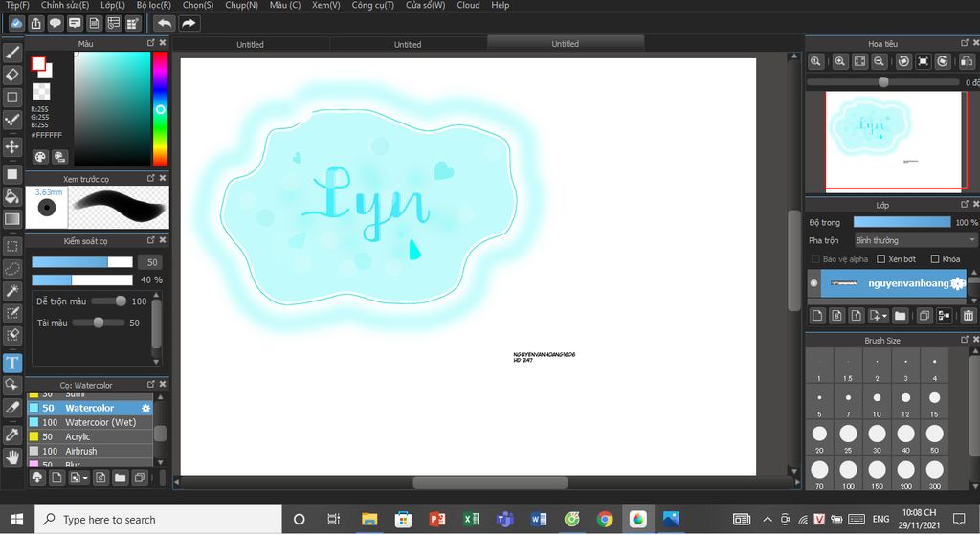Click the brush size value field 50
Viewport: 980px width, 535px height.
click(x=152, y=262)
